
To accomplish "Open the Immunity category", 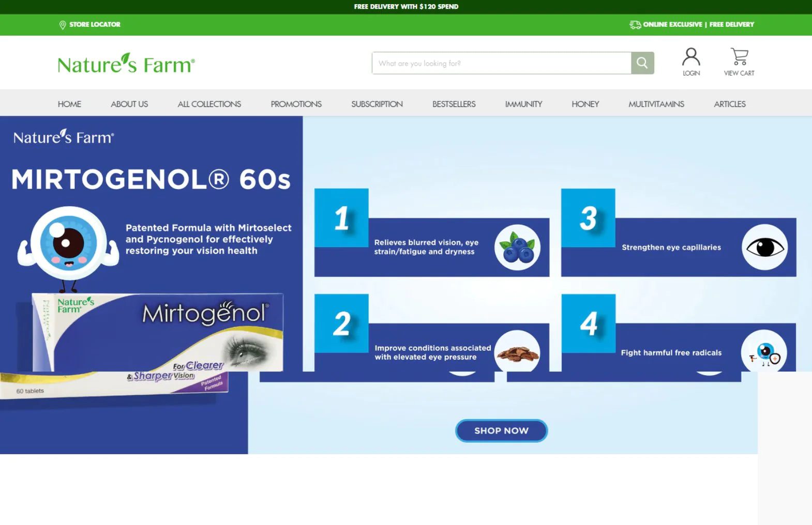I will coord(523,104).
